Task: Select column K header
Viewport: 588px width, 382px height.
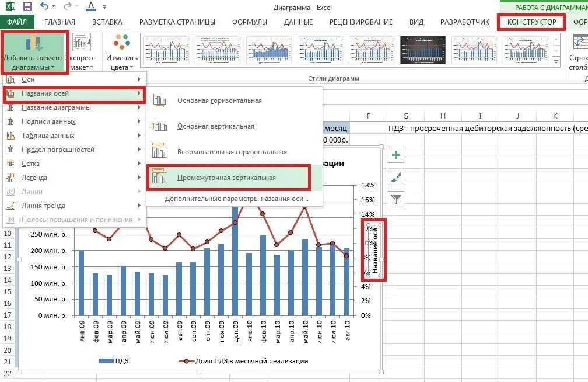Action: point(555,116)
